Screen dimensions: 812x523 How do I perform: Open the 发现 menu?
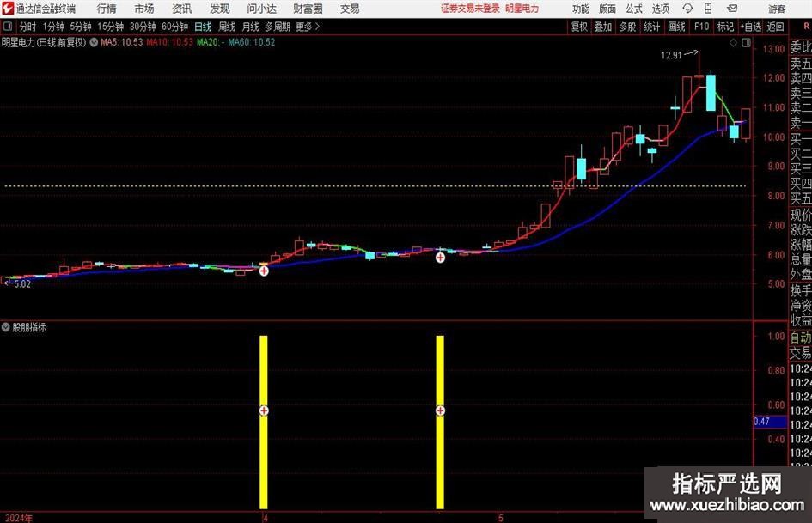click(x=220, y=9)
